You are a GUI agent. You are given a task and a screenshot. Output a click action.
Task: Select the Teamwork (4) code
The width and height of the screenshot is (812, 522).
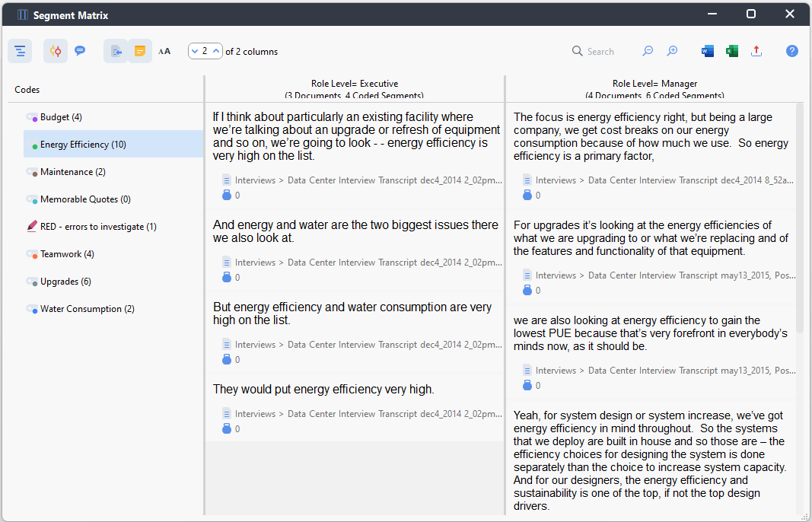click(113, 254)
